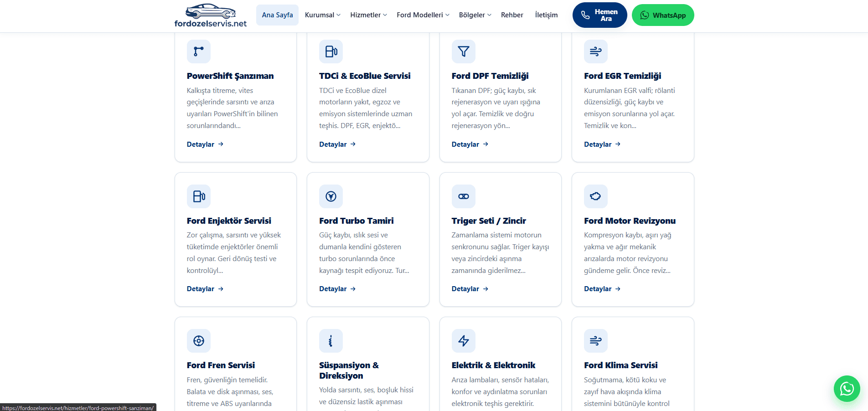Click the Ford Motor Revizyonu engine icon
This screenshot has height=411, width=868.
coord(596,196)
